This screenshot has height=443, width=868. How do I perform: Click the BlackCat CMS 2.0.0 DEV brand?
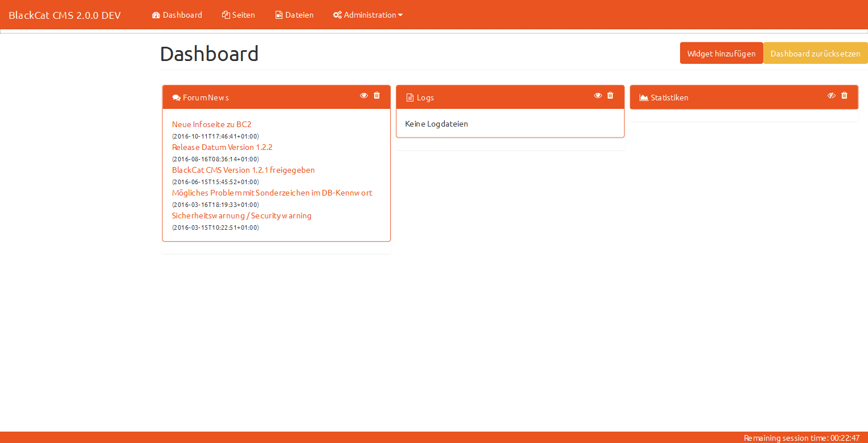click(x=64, y=15)
